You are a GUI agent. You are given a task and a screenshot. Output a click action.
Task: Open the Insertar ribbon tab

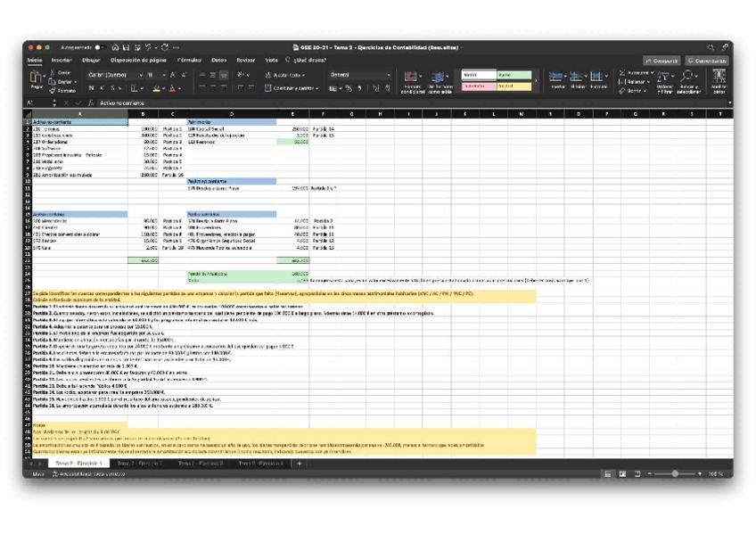62,61
